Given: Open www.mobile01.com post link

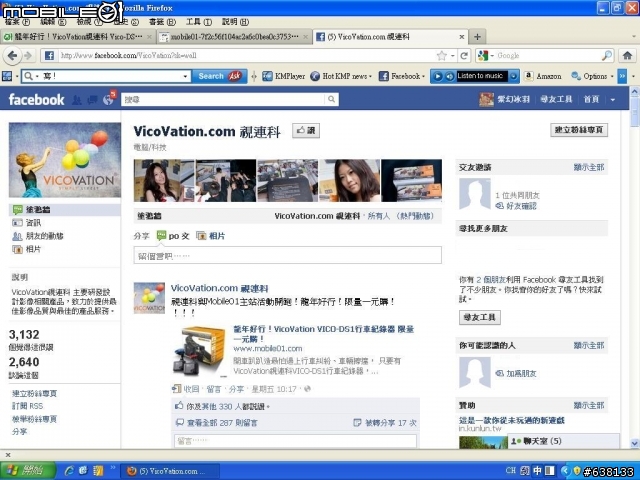Looking at the screenshot, I should click(x=268, y=349).
